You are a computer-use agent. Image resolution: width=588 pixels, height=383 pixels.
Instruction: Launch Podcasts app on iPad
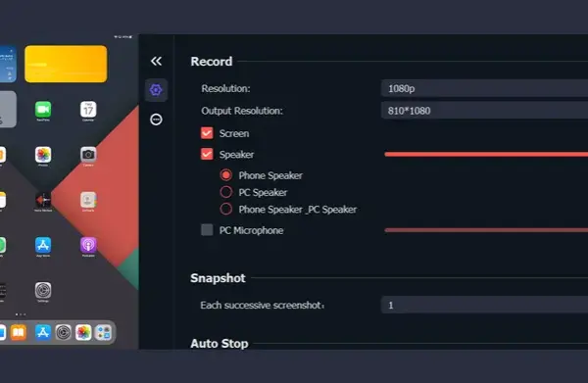coord(88,245)
